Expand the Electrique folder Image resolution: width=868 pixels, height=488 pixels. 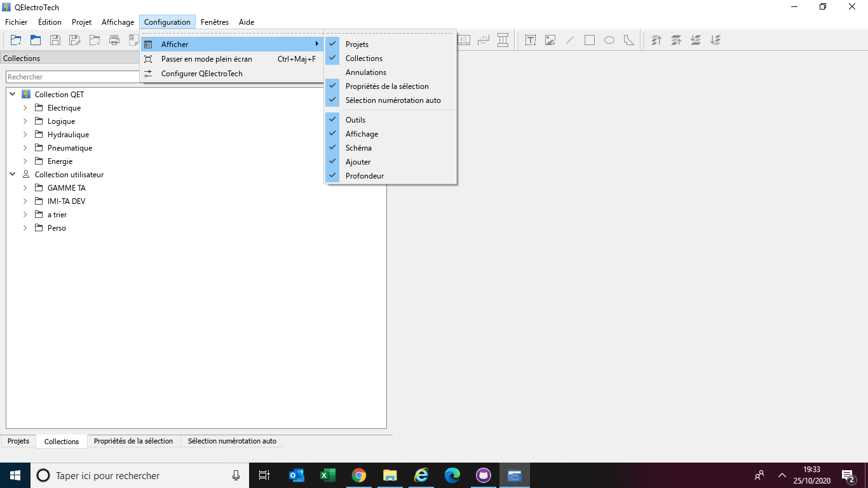(x=25, y=108)
